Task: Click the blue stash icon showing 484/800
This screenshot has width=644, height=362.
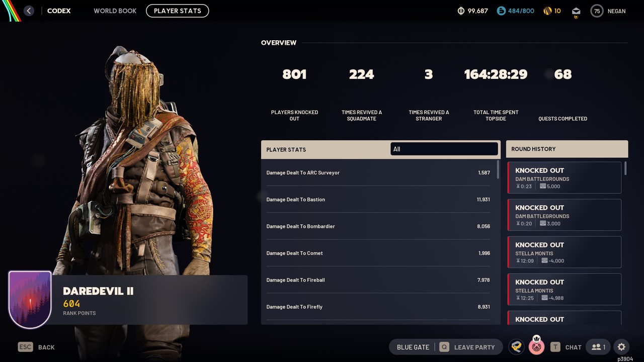Action: click(501, 11)
